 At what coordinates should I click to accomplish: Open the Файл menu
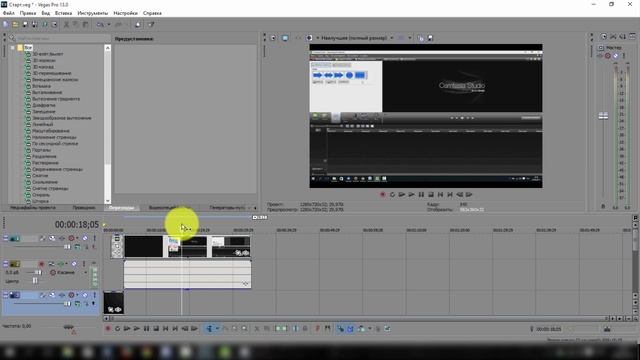pos(9,13)
